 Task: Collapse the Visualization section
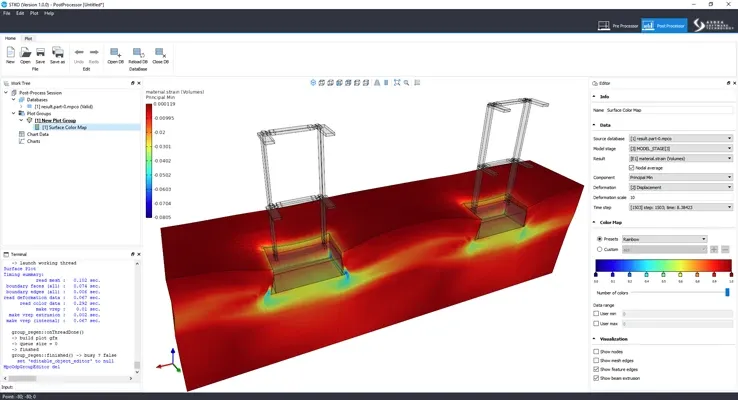(x=594, y=339)
